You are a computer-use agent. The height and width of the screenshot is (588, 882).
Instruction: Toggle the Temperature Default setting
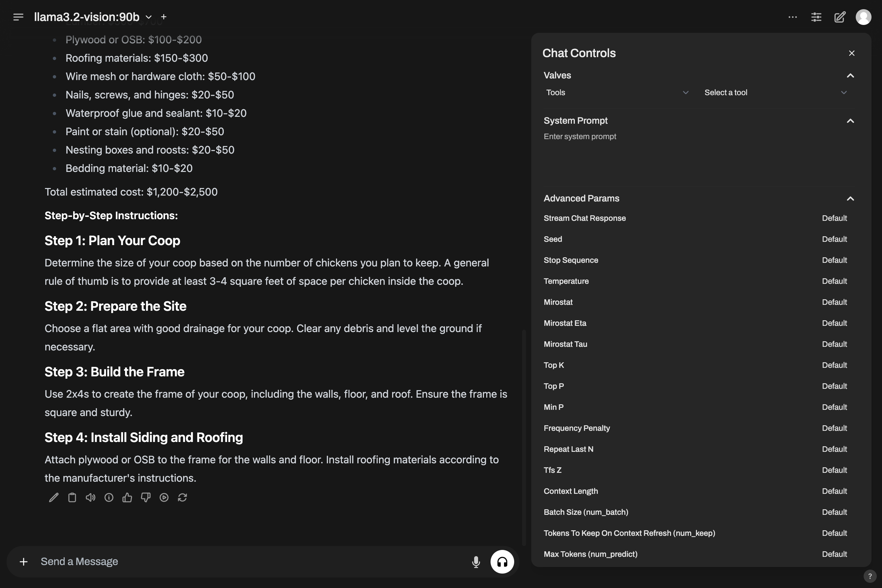[834, 281]
